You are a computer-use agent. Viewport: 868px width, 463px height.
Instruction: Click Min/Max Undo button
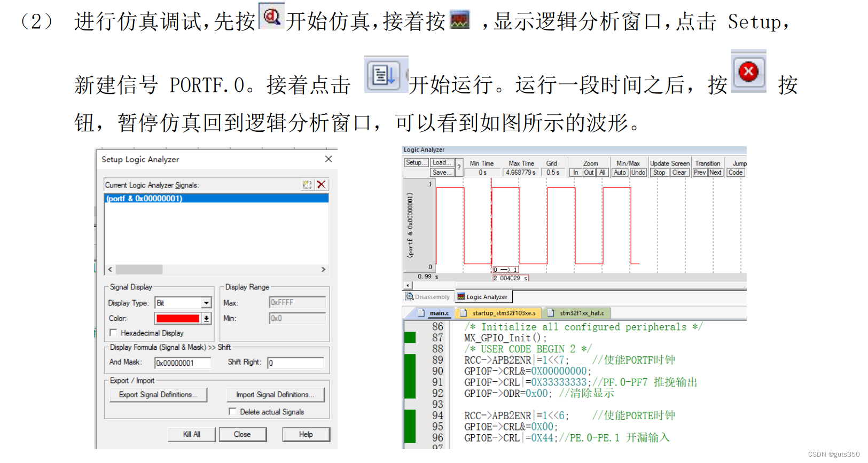pyautogui.click(x=638, y=172)
